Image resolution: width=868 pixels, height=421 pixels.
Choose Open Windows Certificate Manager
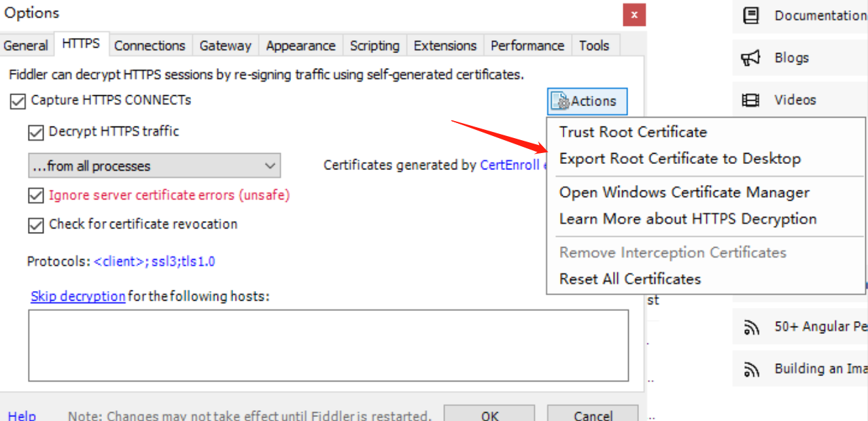pos(706,192)
